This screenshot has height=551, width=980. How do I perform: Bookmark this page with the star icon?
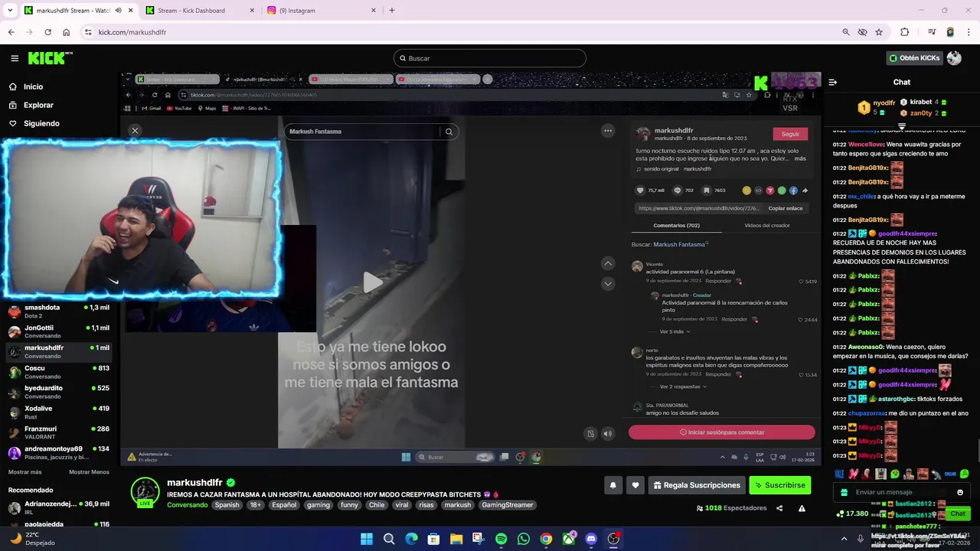point(879,32)
